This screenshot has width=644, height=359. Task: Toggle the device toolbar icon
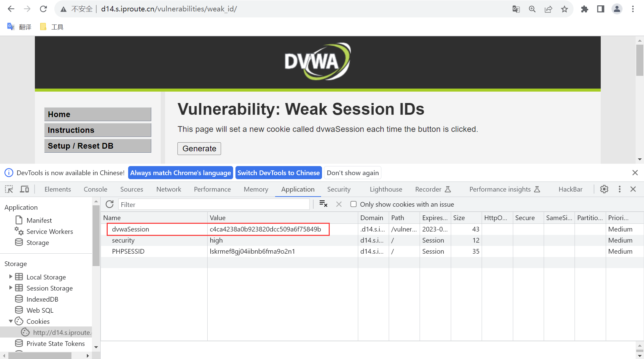click(24, 189)
